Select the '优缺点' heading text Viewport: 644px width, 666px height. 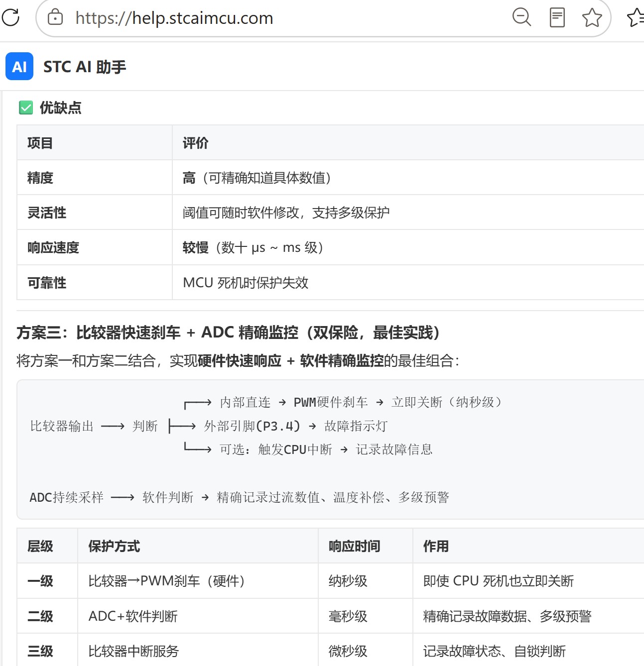(x=60, y=108)
